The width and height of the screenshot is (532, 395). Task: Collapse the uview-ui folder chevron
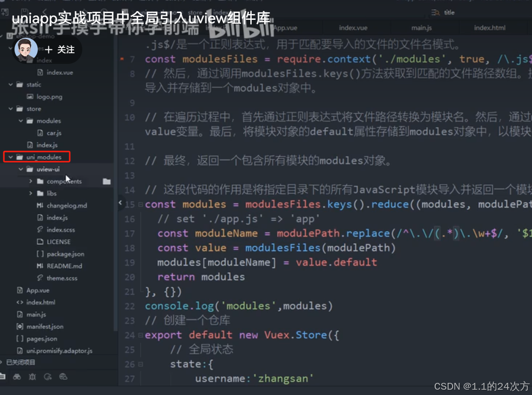[21, 169]
